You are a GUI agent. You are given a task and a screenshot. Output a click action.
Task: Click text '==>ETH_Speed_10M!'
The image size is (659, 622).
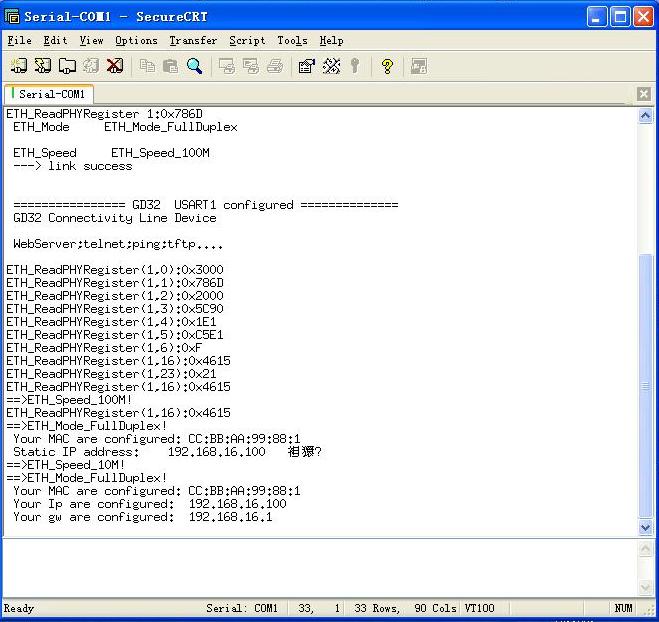click(x=65, y=464)
